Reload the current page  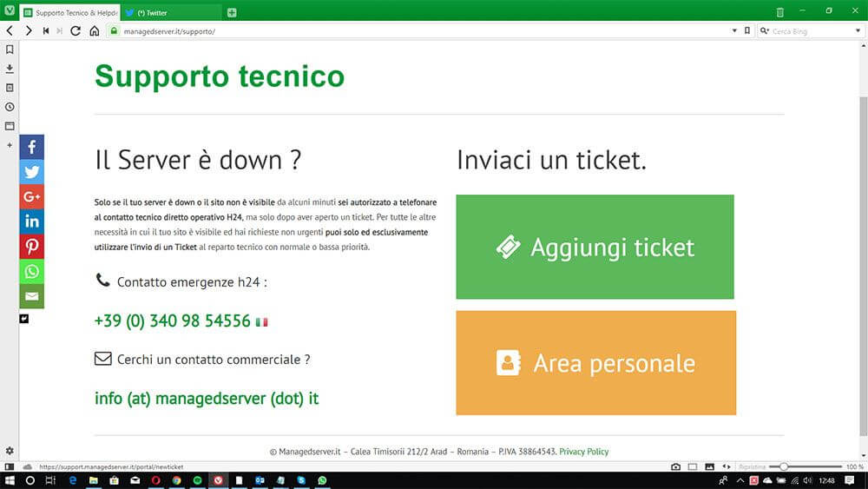pyautogui.click(x=76, y=31)
